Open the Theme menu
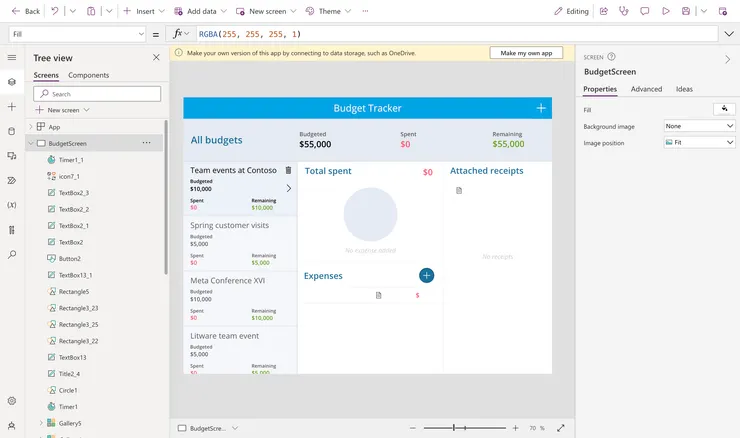 328,11
